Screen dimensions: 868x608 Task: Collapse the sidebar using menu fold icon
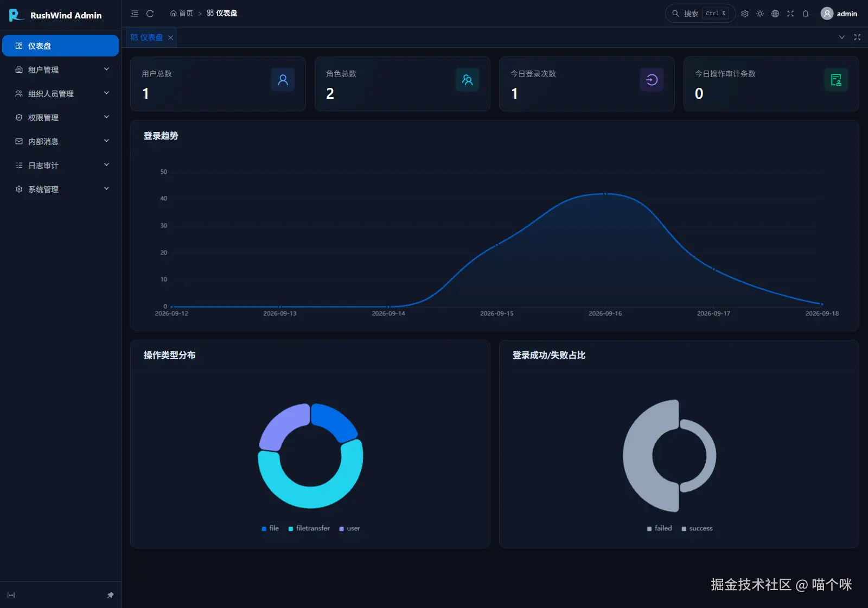tap(135, 14)
